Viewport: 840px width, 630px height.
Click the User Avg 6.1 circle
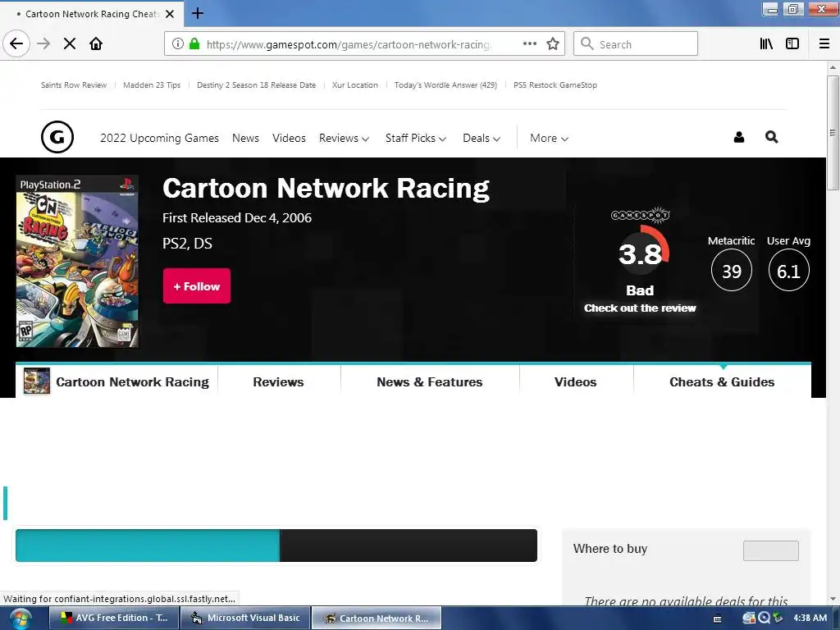(788, 271)
